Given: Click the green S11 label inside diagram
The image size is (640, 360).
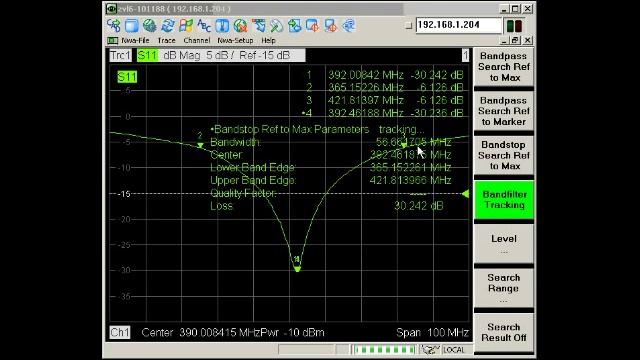Looking at the screenshot, I should tap(127, 77).
